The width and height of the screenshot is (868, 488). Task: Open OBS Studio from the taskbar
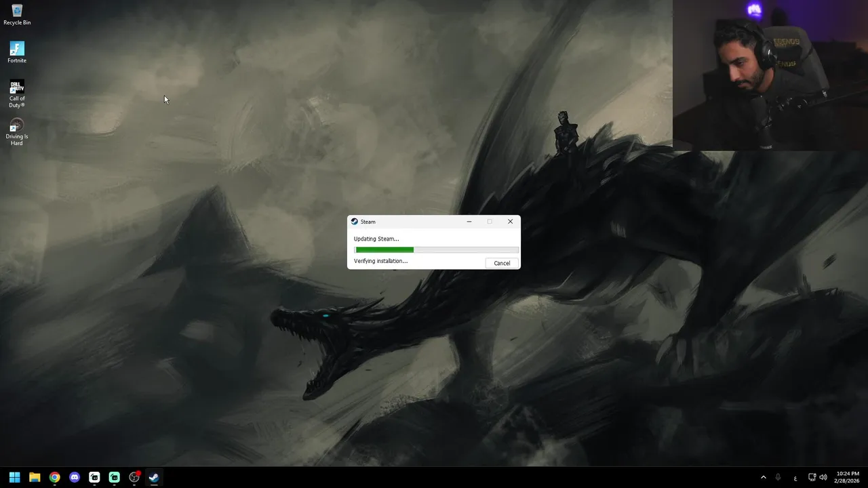[134, 477]
